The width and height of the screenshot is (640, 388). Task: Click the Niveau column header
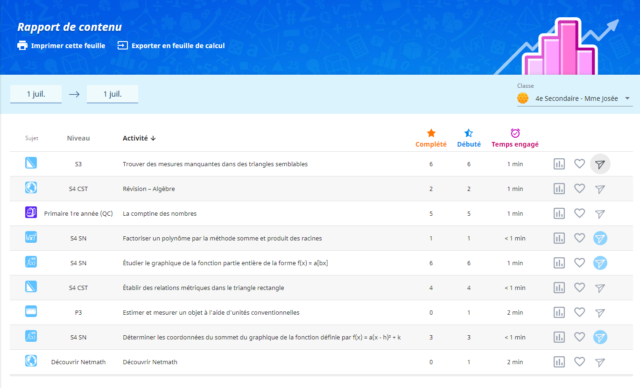click(78, 138)
